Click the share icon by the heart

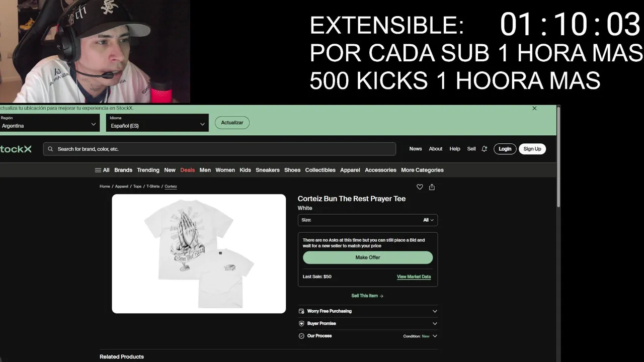[432, 187]
